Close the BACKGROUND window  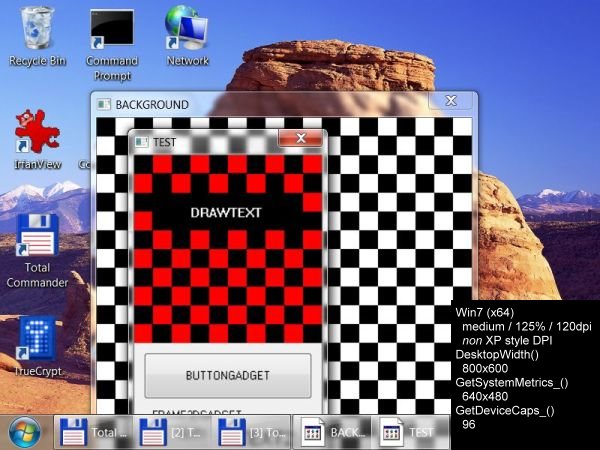pyautogui.click(x=451, y=101)
